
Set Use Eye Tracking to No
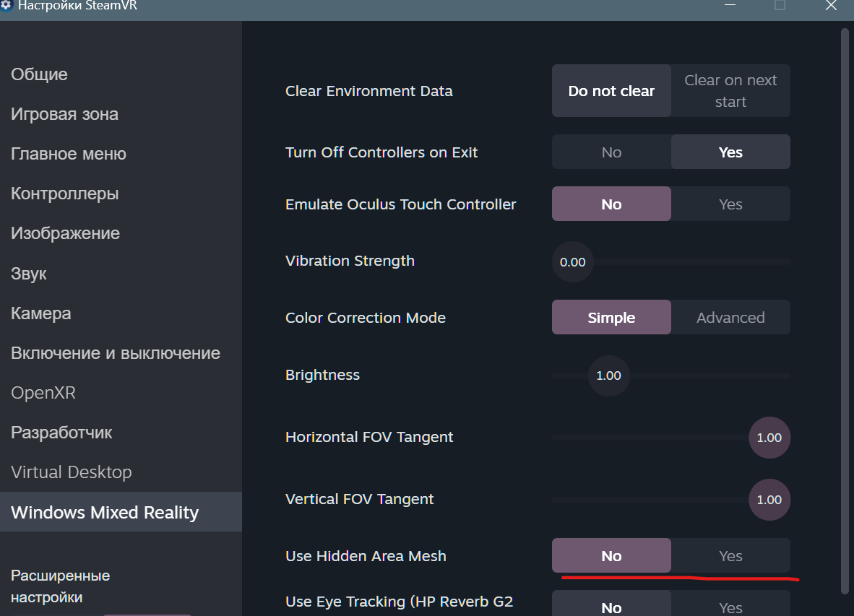point(611,604)
